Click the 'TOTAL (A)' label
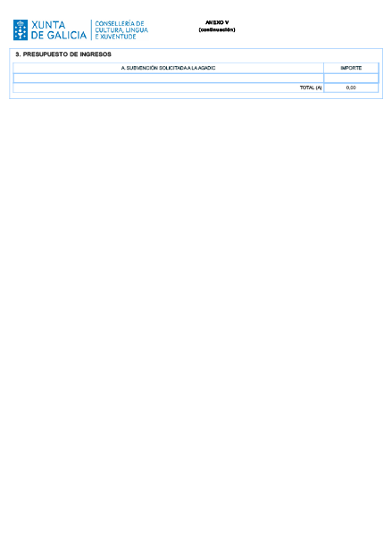 coord(311,87)
